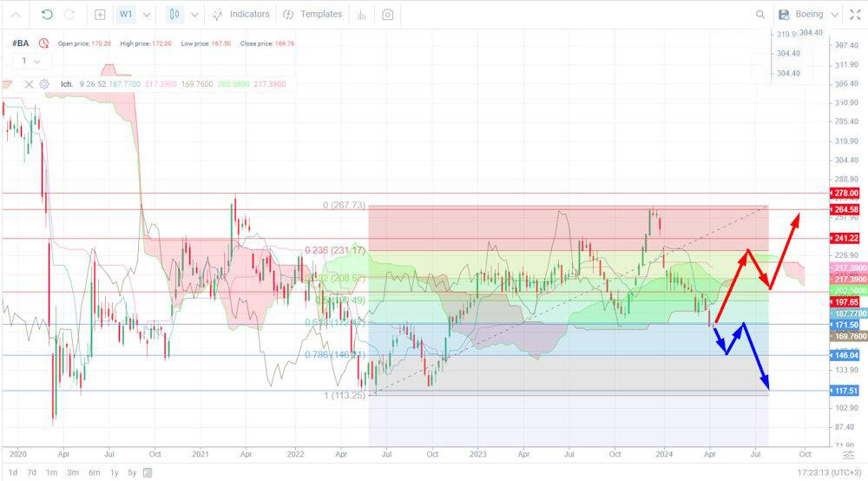This screenshot has height=481, width=868.
Task: Set range to 1d
Action: pos(13,472)
